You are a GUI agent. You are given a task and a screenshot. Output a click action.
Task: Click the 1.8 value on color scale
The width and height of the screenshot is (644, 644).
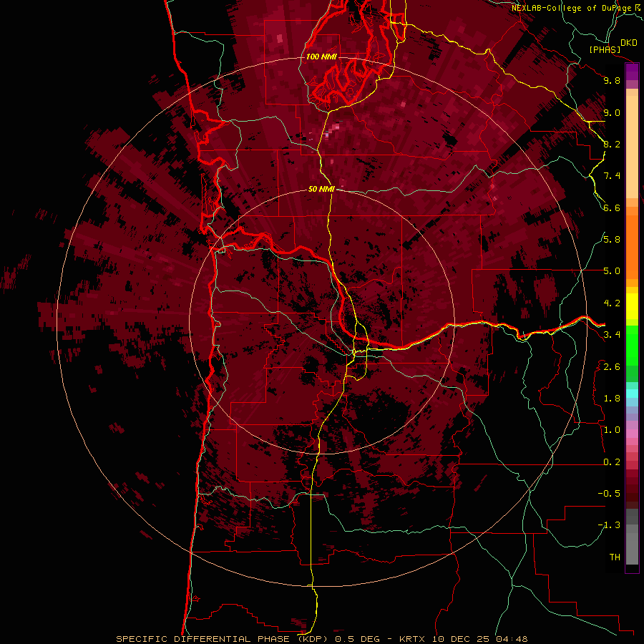(x=612, y=399)
